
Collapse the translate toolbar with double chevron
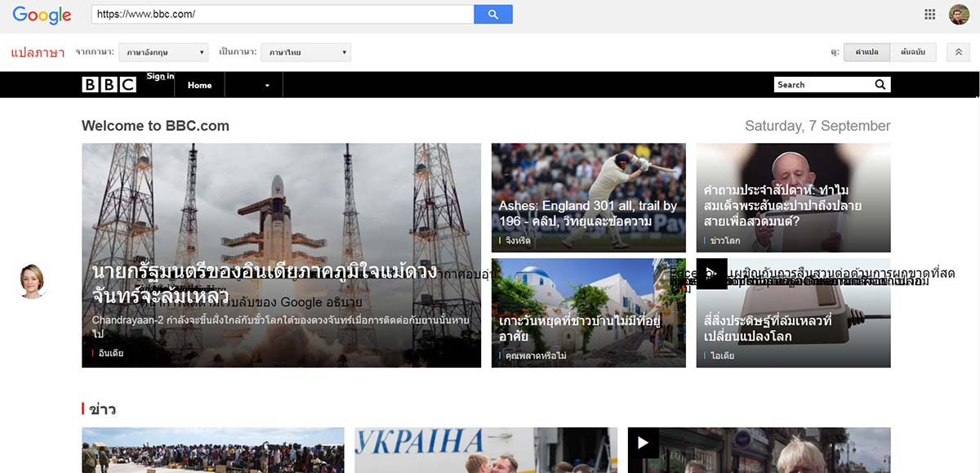[x=959, y=52]
